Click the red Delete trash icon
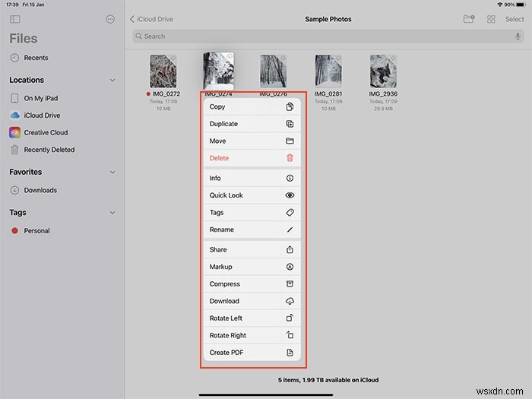Image resolution: width=532 pixels, height=399 pixels. [x=290, y=158]
